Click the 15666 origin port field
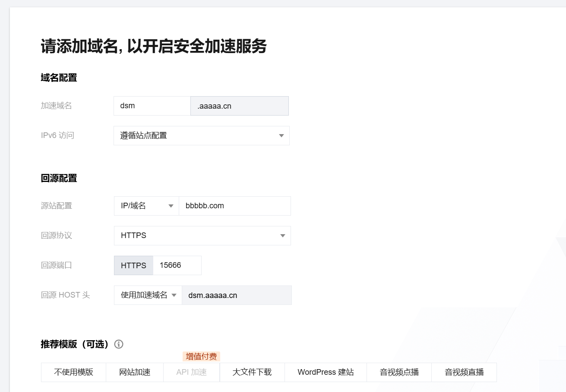 point(177,265)
